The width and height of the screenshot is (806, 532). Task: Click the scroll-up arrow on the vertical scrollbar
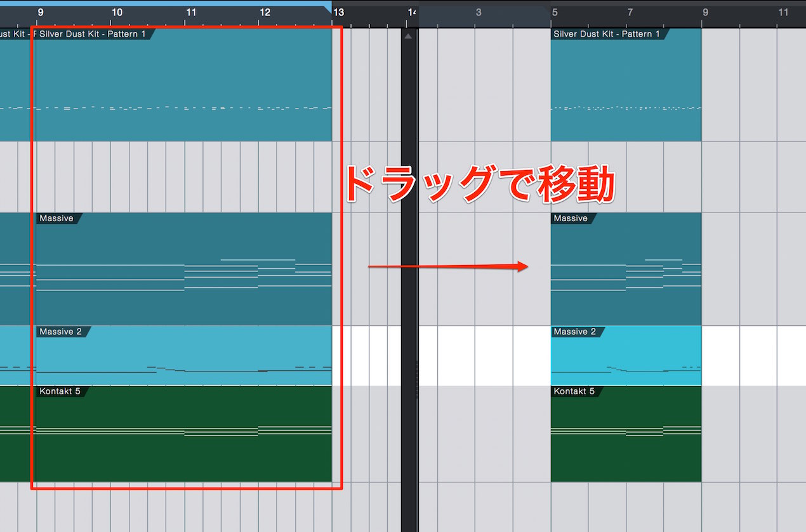click(x=408, y=36)
